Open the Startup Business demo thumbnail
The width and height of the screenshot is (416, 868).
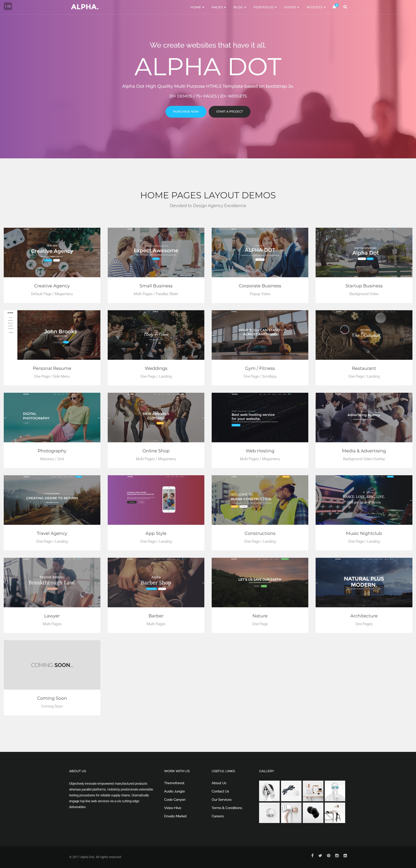[364, 252]
